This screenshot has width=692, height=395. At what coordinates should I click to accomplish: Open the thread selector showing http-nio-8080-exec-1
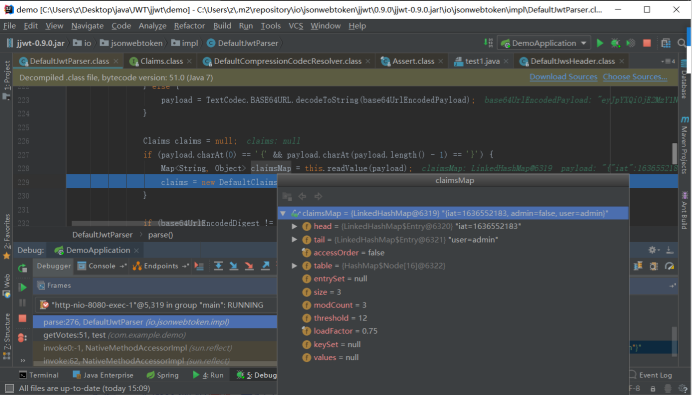(156, 305)
